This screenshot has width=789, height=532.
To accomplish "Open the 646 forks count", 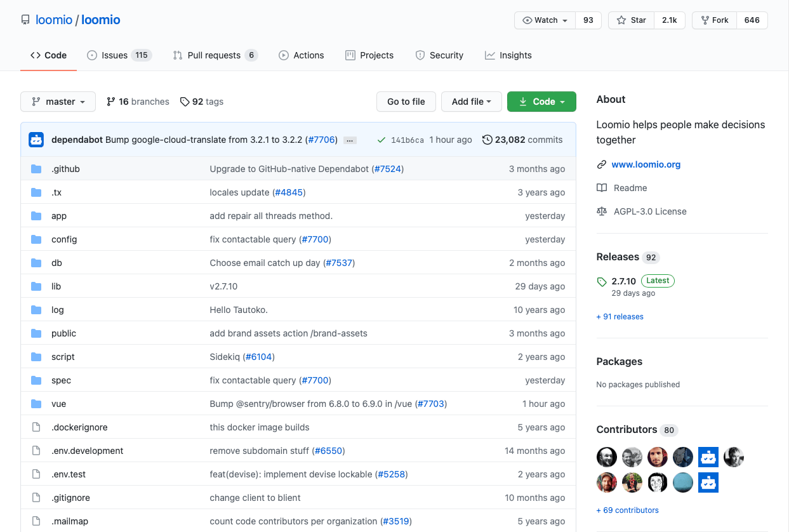I will [752, 20].
